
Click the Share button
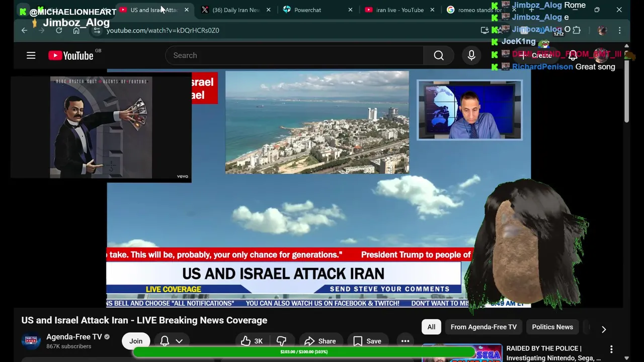tap(320, 341)
